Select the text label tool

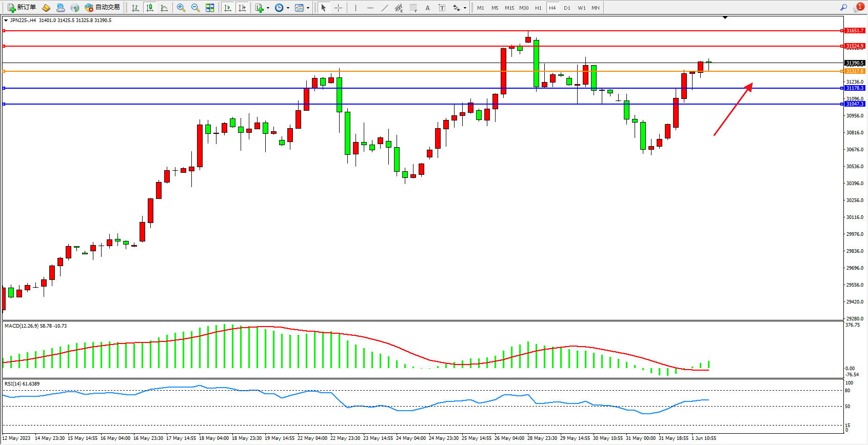(442, 8)
